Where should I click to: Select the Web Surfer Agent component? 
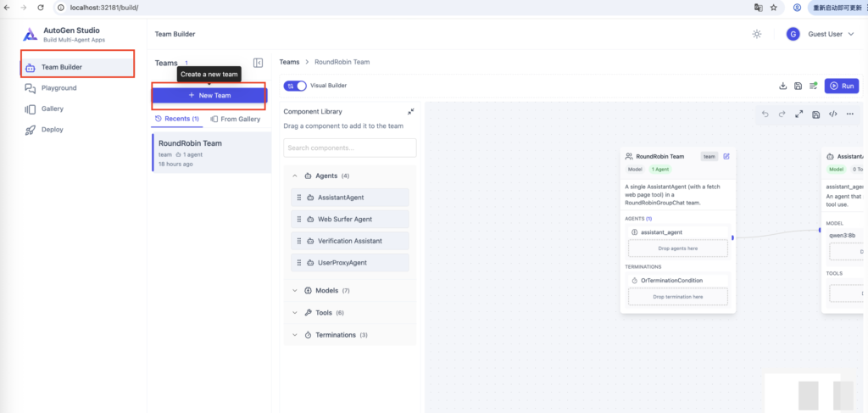tap(350, 220)
